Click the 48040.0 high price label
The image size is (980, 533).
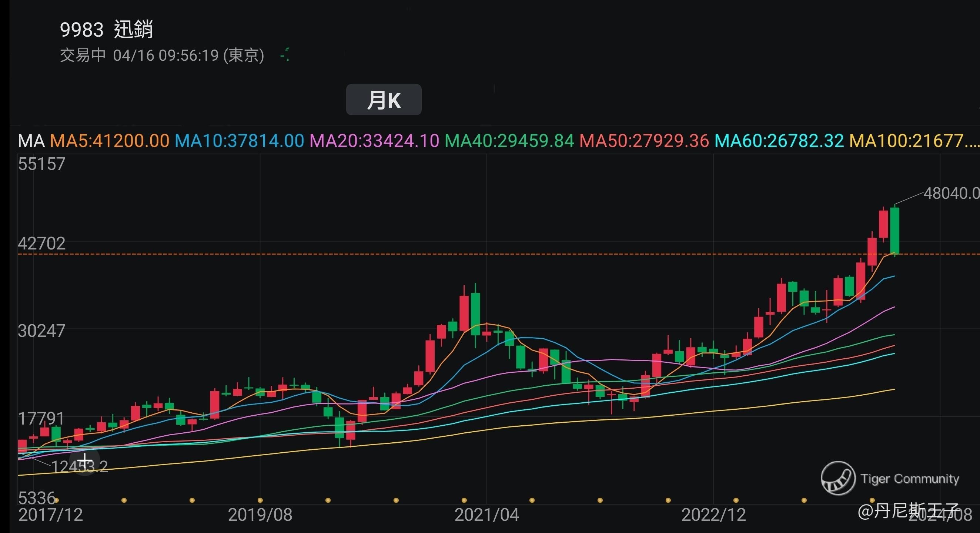pos(951,193)
